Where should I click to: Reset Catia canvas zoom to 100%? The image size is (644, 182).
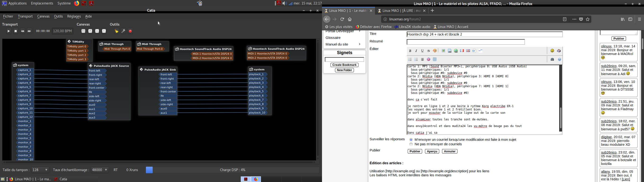click(104, 31)
